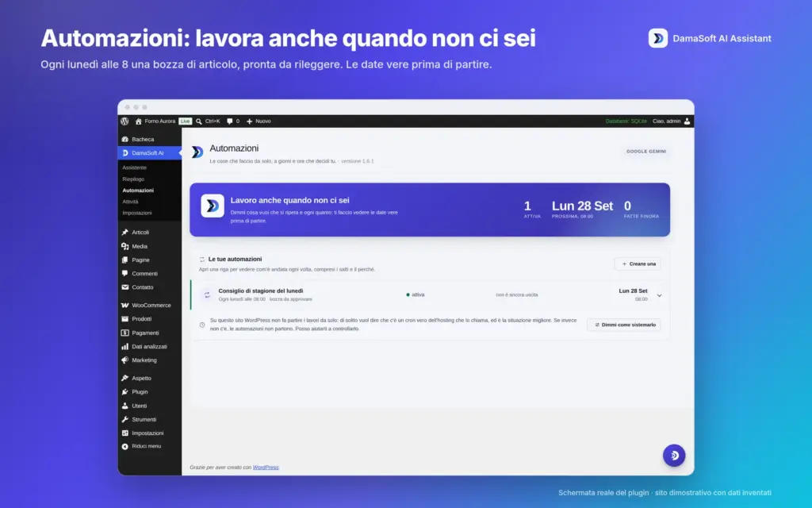
Task: Click the Aspetto brush icon
Action: pos(124,379)
